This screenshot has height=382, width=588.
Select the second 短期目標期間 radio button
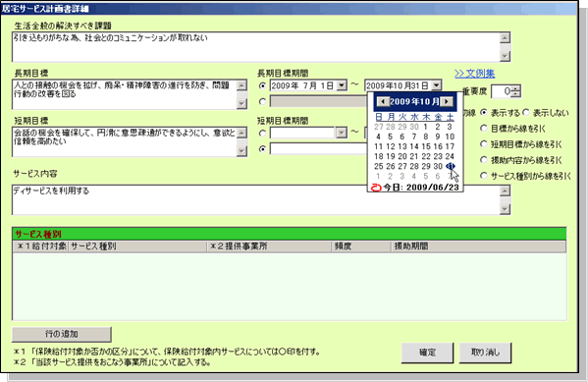pyautogui.click(x=262, y=149)
